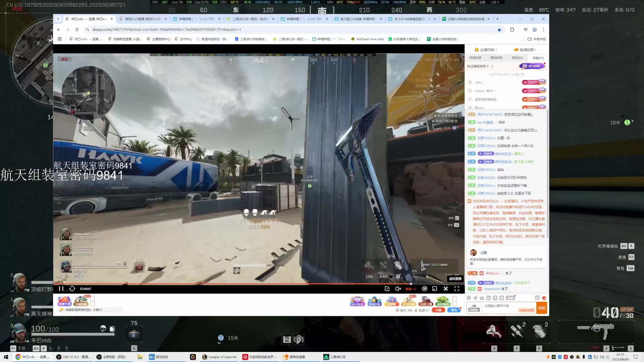Pause the stream with the player pause button
Viewport: 644px width, 362px height.
click(61, 289)
